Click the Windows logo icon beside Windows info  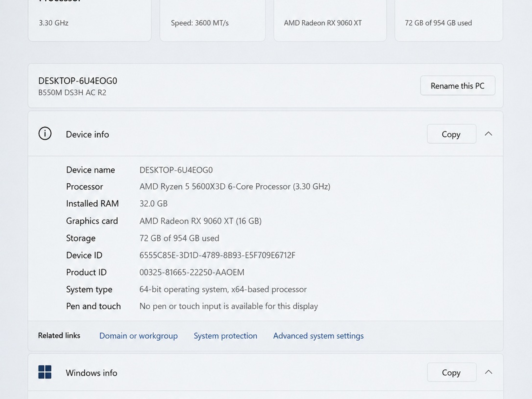coord(45,372)
